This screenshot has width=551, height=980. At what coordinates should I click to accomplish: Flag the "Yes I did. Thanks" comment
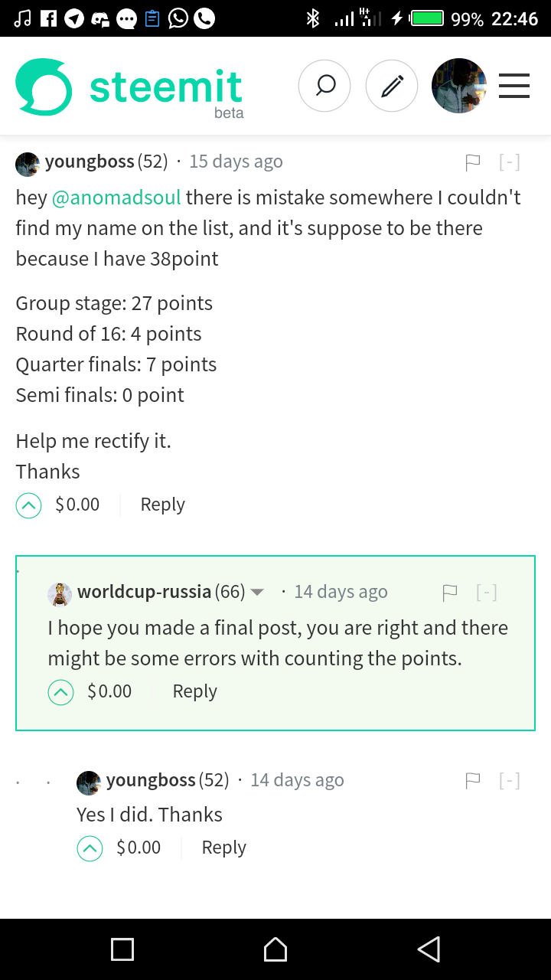[x=473, y=781]
